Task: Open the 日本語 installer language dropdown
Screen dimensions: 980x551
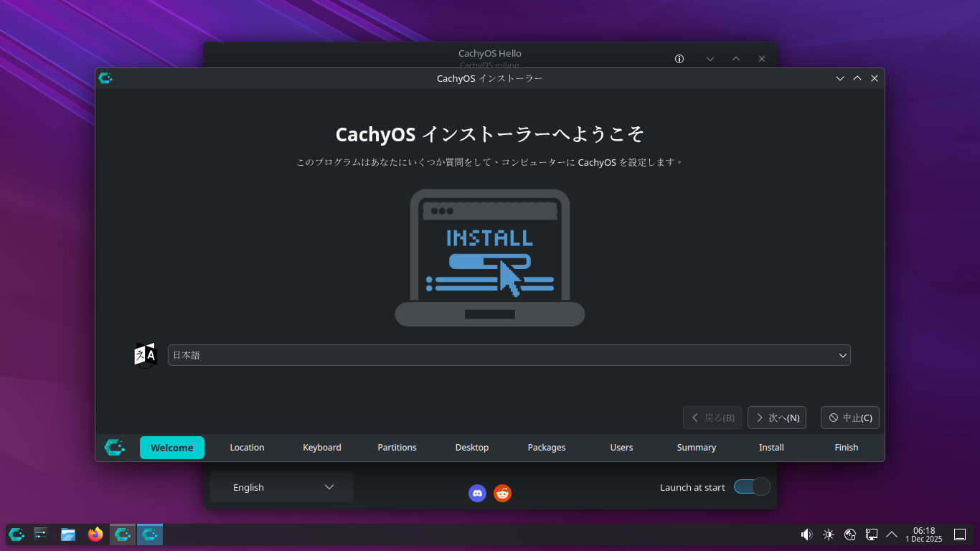Action: pyautogui.click(x=509, y=355)
